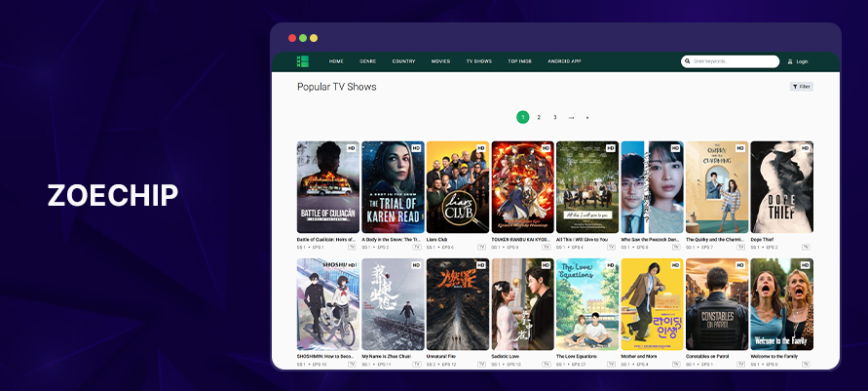
Task: Click the HD badge on Dope Thief poster
Action: point(805,148)
